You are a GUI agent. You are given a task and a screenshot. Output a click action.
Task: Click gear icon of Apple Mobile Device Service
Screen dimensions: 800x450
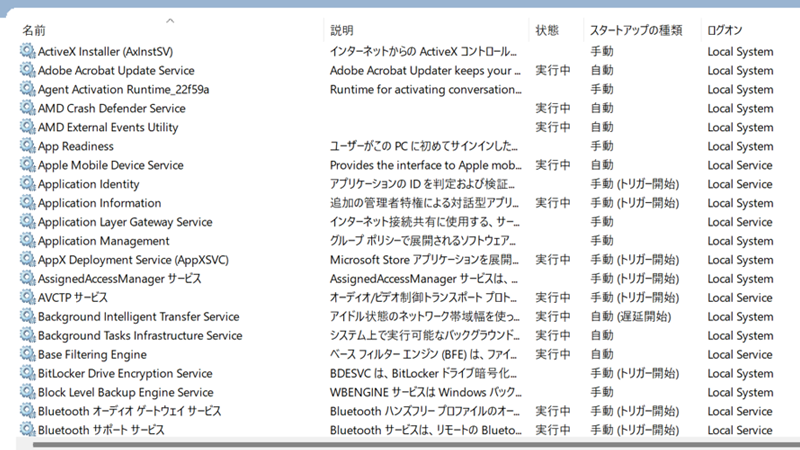27,164
